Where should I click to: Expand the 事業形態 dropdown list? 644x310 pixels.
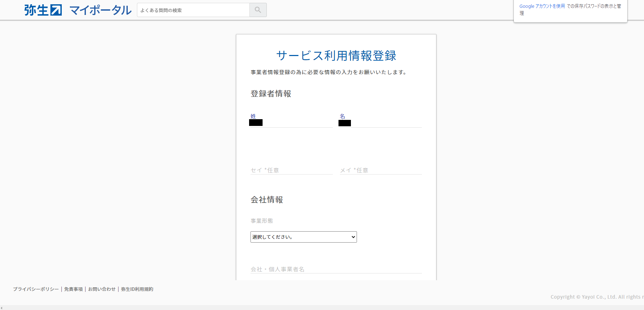303,237
